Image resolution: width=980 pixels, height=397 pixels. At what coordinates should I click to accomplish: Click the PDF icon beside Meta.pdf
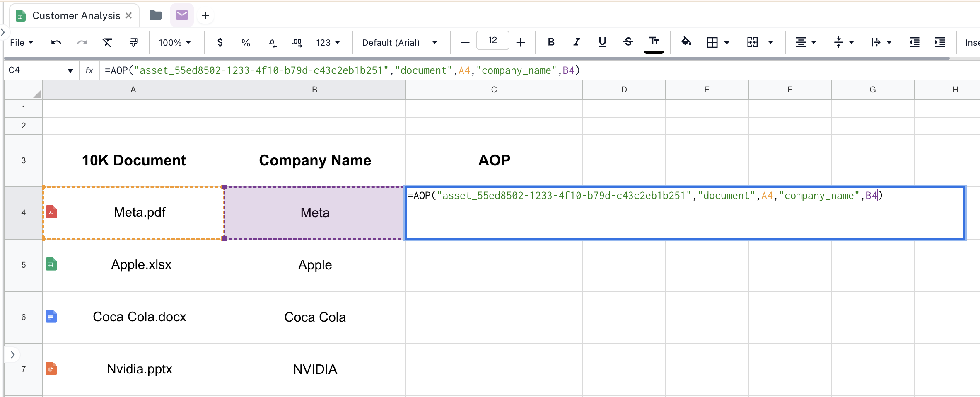tap(51, 212)
